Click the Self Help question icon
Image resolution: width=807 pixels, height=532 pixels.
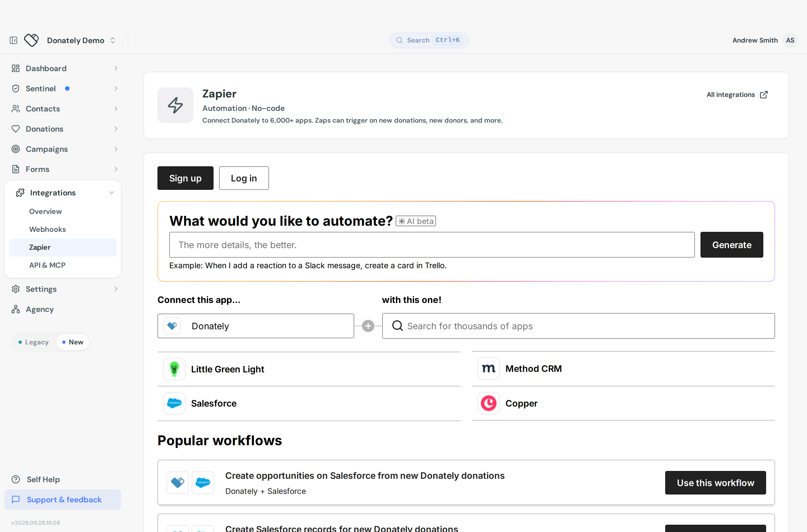point(16,479)
